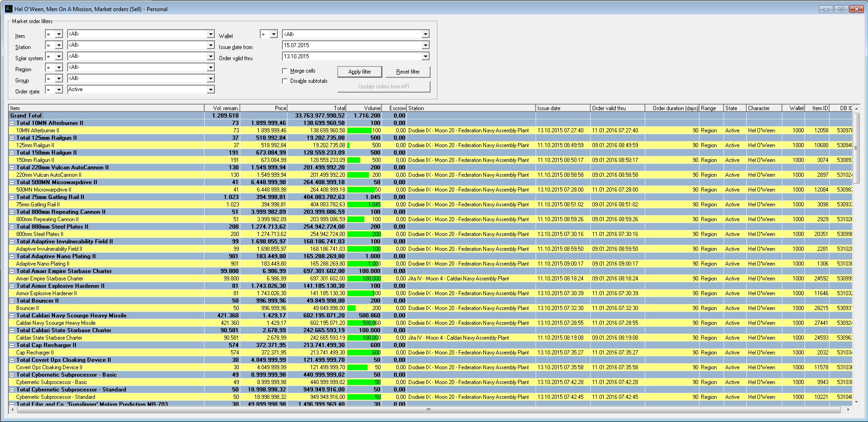Open the Station filter value dropdown
The image size is (868, 422).
click(211, 45)
